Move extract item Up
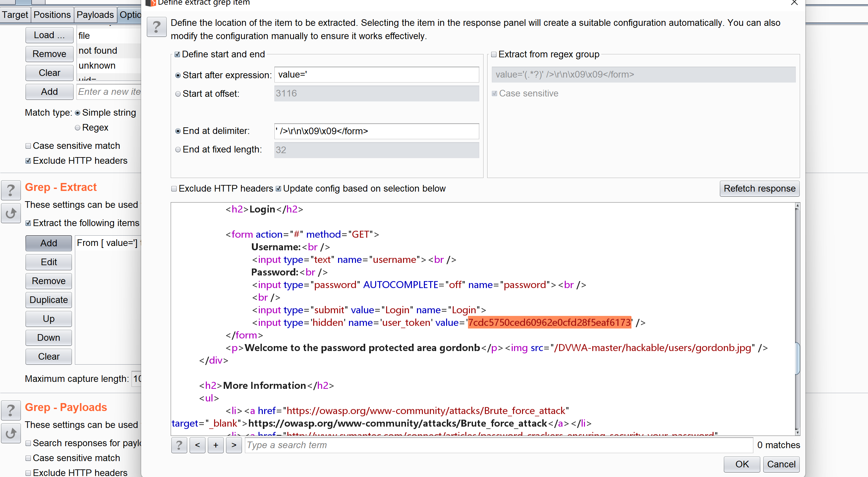This screenshot has width=868, height=477. point(48,319)
